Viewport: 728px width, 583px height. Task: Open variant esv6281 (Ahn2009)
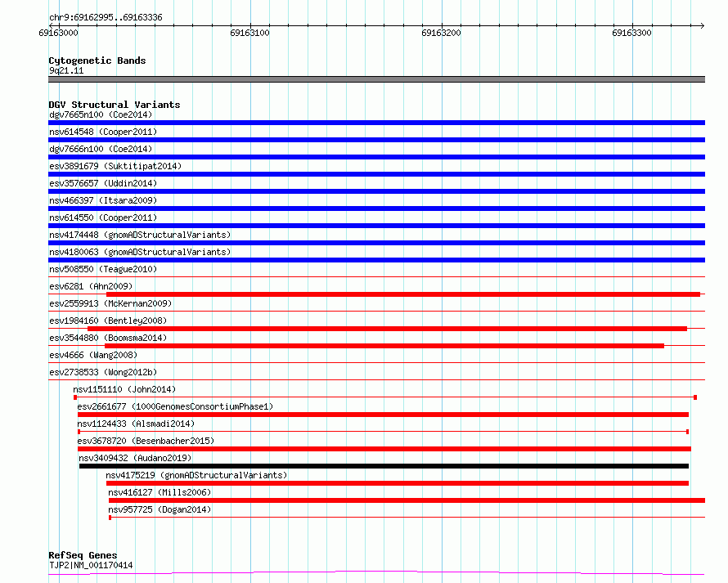click(91, 286)
